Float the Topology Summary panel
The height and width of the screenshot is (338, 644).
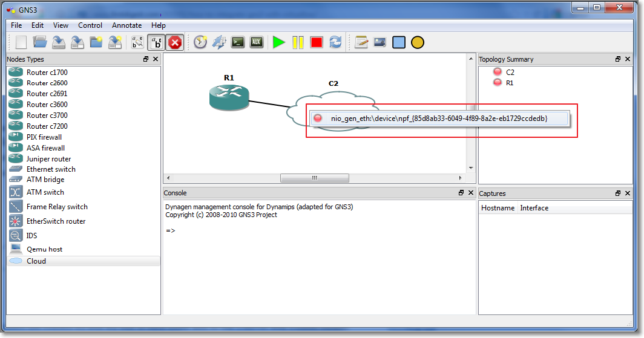[x=618, y=59]
